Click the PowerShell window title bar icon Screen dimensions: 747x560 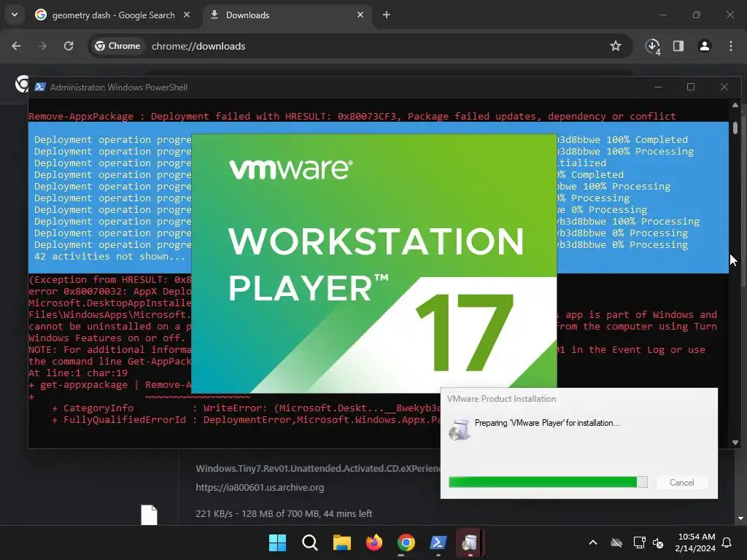click(x=40, y=87)
